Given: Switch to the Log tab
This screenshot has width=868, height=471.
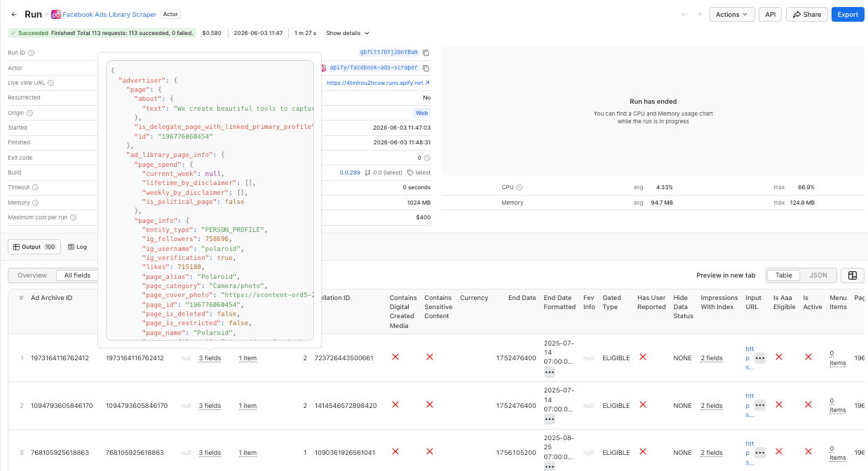Looking at the screenshot, I should click(77, 247).
